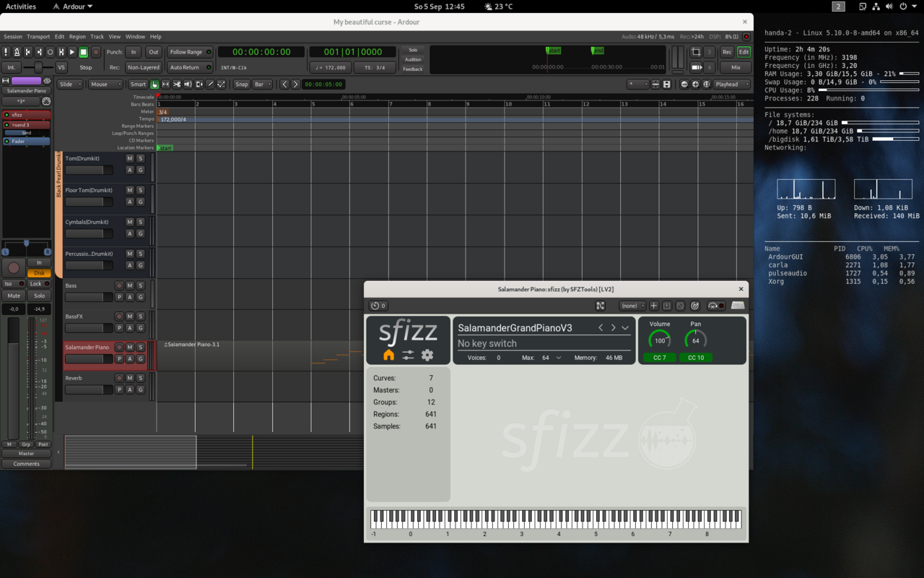924x578 pixels.
Task: Select the Stretch tool
Action: (x=199, y=85)
